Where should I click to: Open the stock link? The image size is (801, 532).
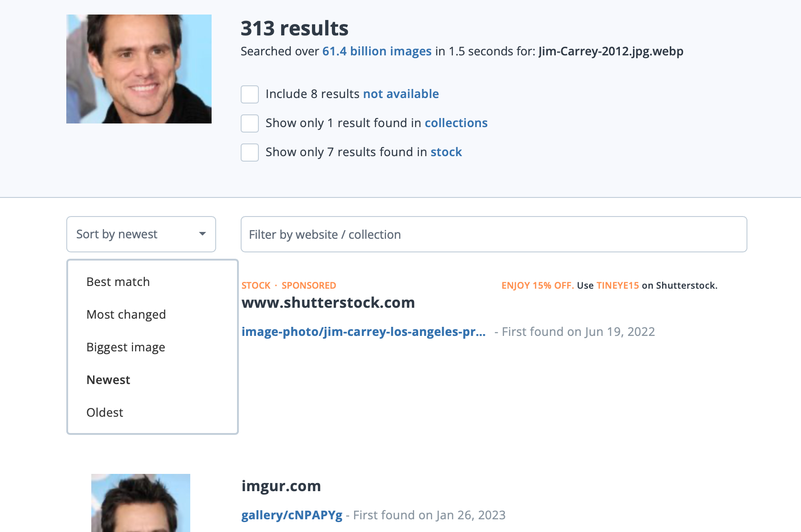pyautogui.click(x=446, y=152)
